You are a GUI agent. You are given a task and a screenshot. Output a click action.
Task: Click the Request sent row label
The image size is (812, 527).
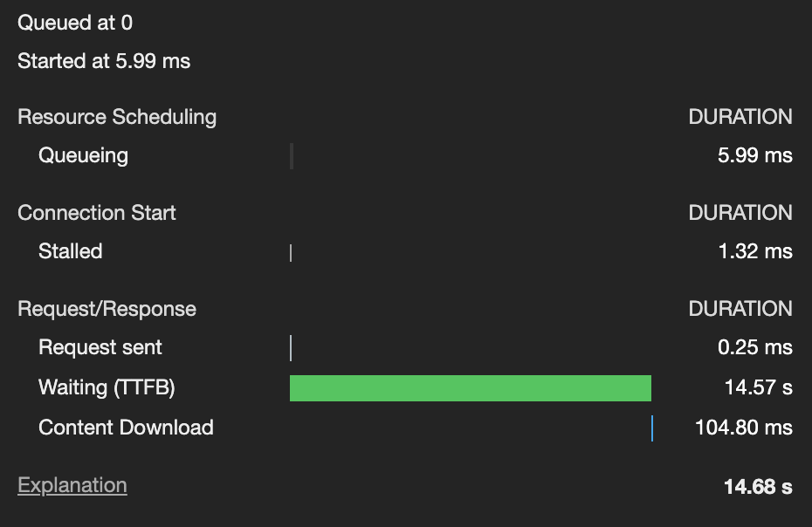point(100,347)
